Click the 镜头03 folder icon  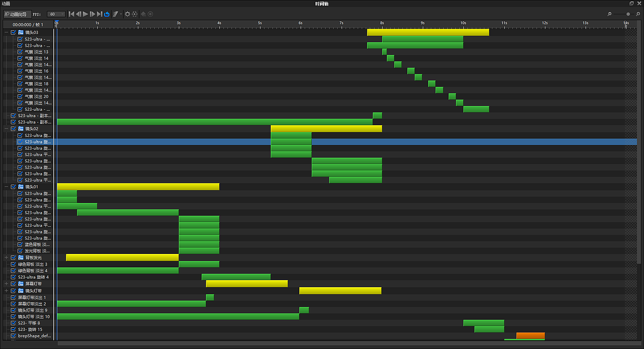point(21,32)
